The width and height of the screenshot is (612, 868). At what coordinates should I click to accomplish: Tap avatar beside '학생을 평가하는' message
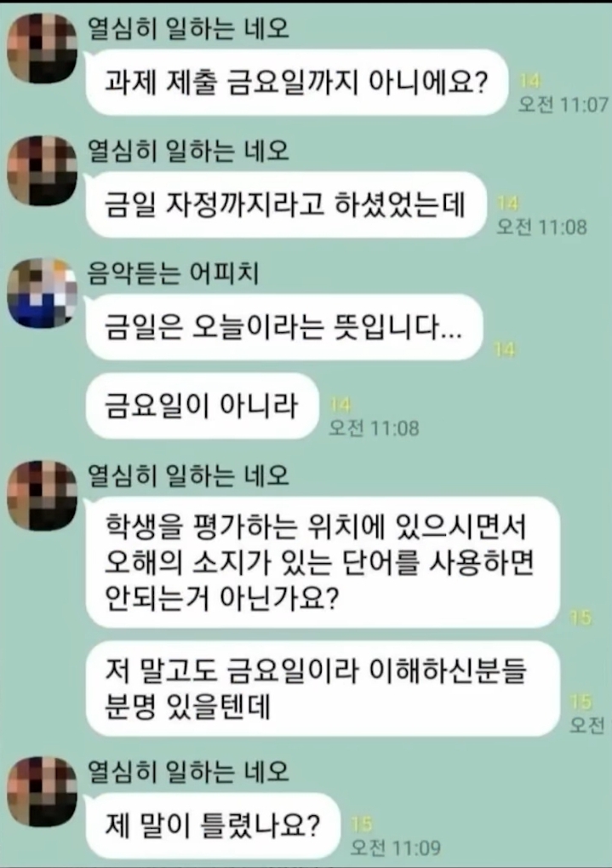click(42, 496)
